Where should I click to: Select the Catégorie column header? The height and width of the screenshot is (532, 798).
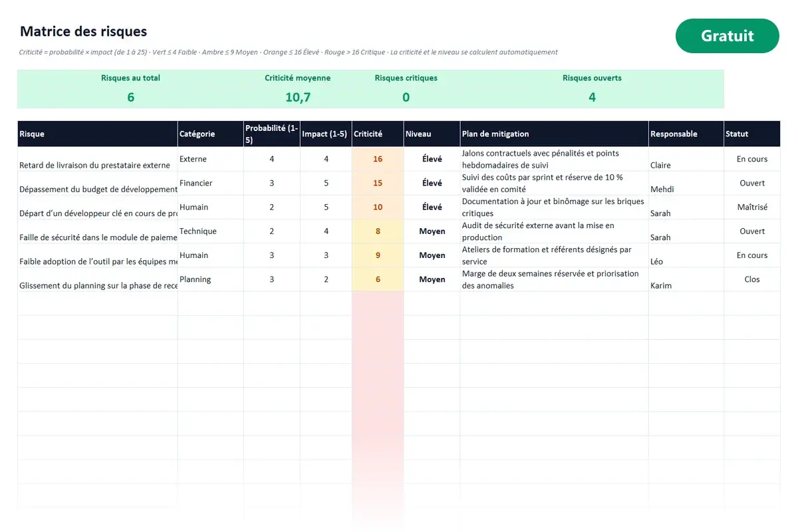coord(211,134)
